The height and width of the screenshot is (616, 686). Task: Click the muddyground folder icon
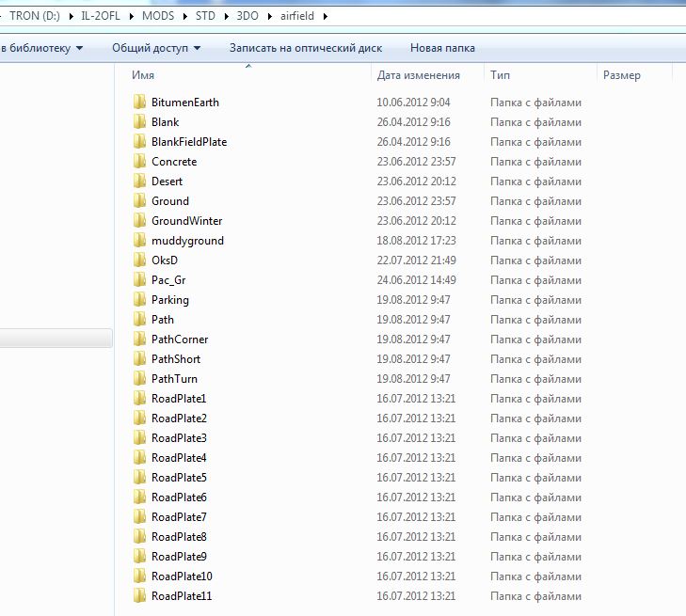point(139,240)
